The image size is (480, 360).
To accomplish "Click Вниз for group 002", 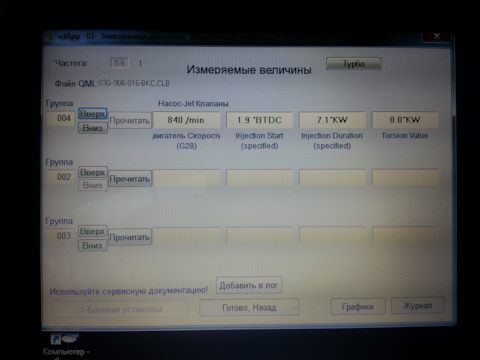I will coord(93,185).
